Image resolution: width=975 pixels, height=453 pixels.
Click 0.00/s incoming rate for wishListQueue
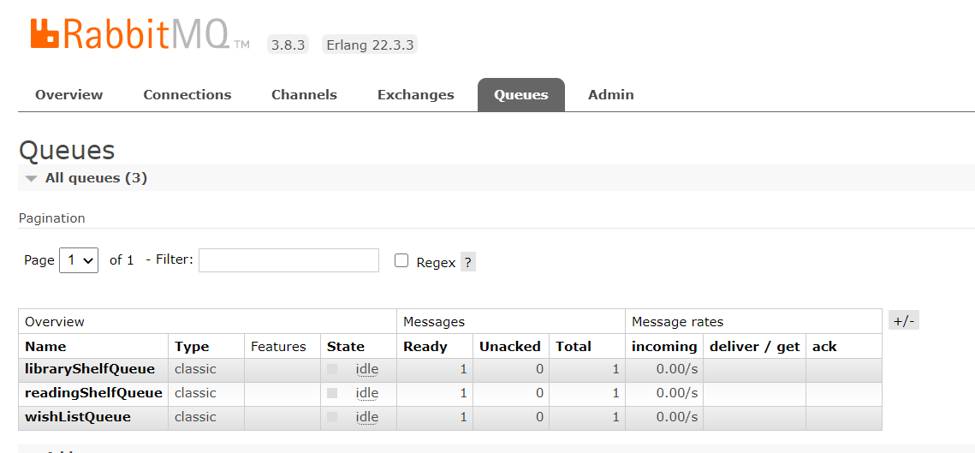tap(677, 416)
